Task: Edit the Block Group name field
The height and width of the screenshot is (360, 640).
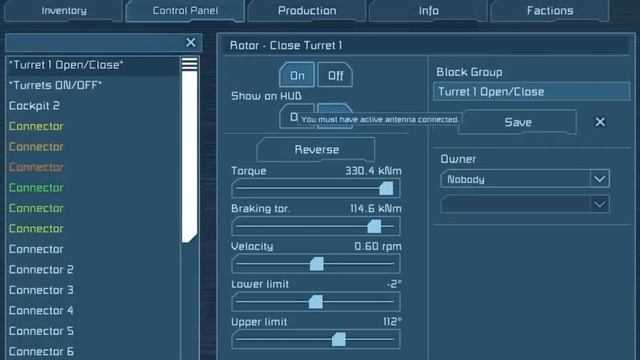Action: tap(531, 91)
